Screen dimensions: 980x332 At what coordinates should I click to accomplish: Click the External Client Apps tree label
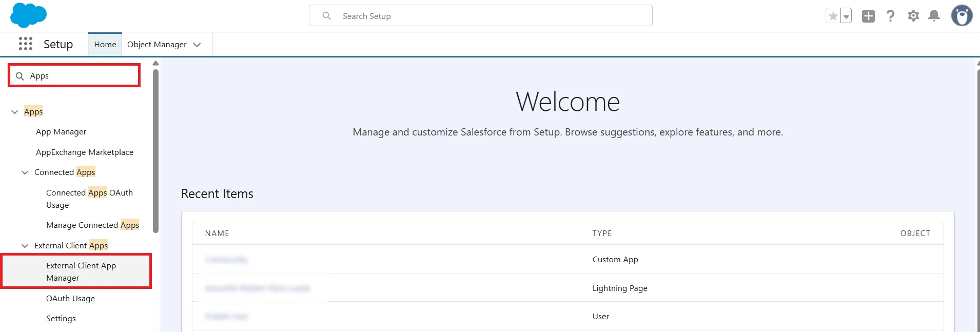click(71, 246)
